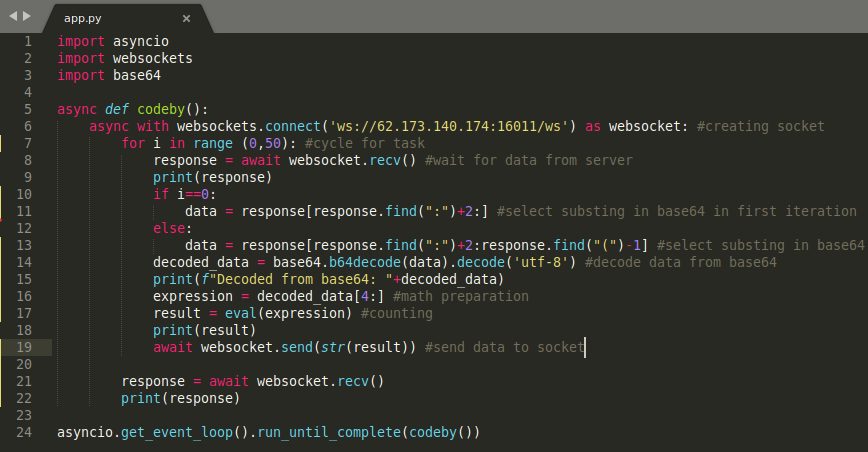Image resolution: width=868 pixels, height=452 pixels.
Task: Click the 'else:' keyword on line 12
Action: (173, 228)
